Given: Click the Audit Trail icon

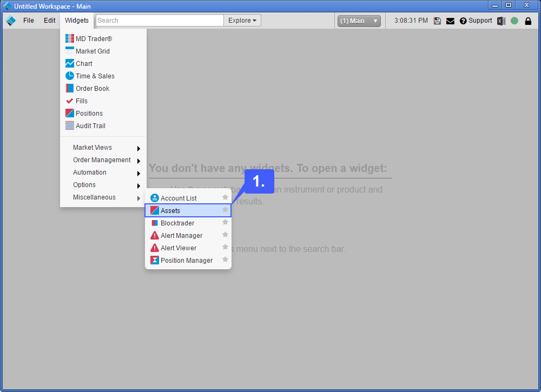Looking at the screenshot, I should coord(70,125).
